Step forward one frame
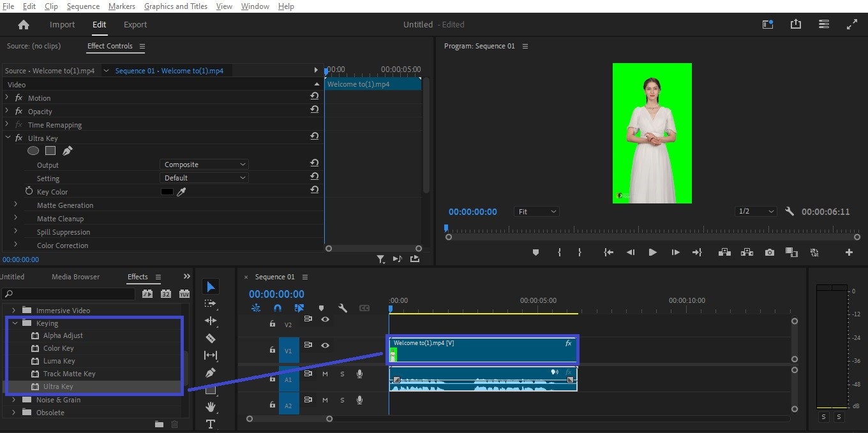This screenshot has width=868, height=433. click(675, 253)
